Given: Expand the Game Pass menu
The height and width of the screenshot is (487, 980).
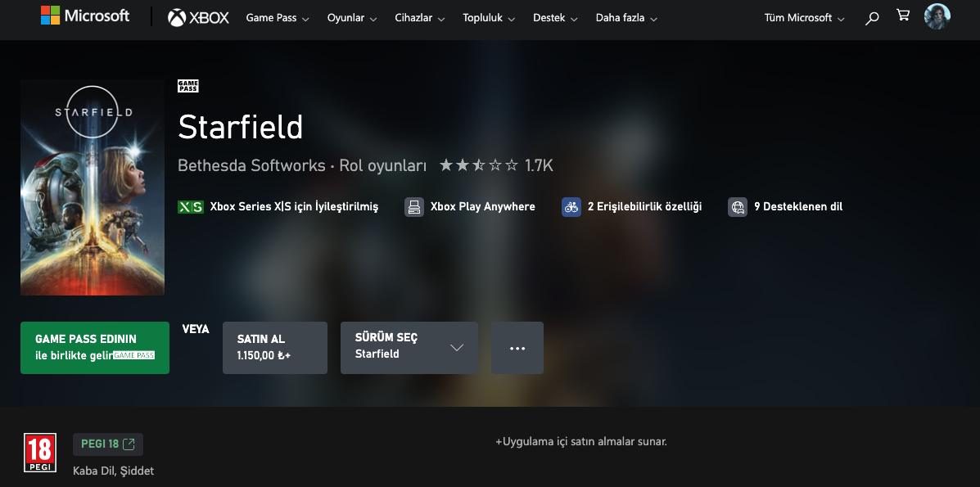Looking at the screenshot, I should (x=278, y=18).
